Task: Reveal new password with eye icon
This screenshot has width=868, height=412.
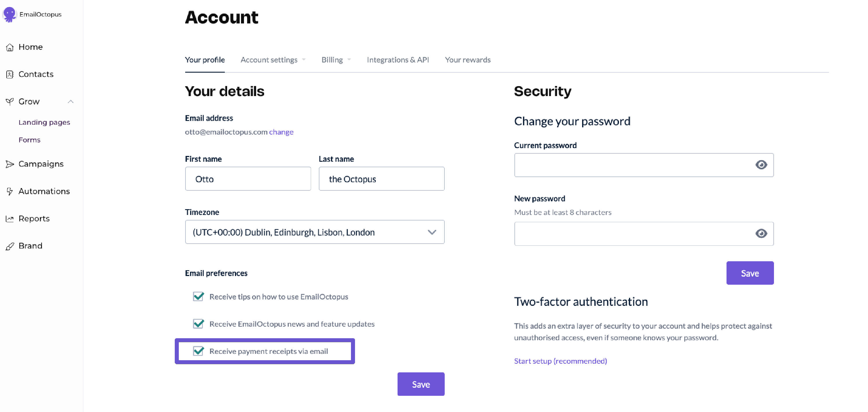Action: point(761,233)
